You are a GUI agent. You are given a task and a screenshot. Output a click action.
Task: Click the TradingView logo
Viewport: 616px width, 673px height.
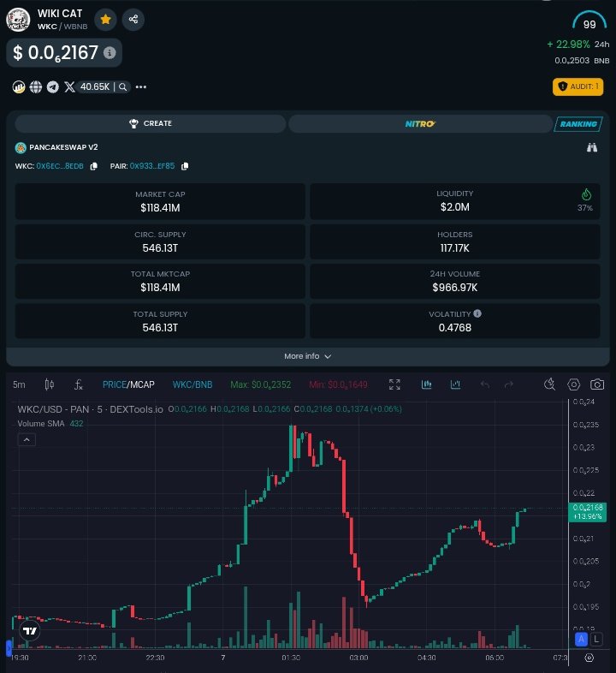[30, 630]
